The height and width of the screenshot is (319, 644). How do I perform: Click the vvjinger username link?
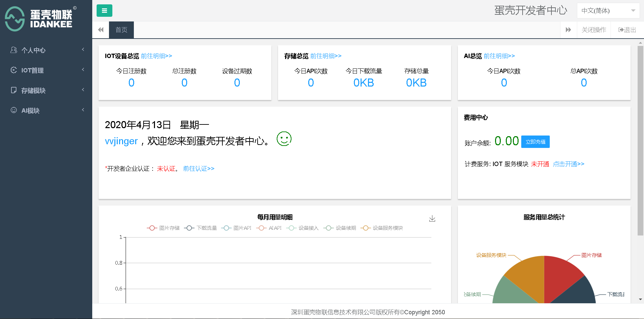pos(121,141)
